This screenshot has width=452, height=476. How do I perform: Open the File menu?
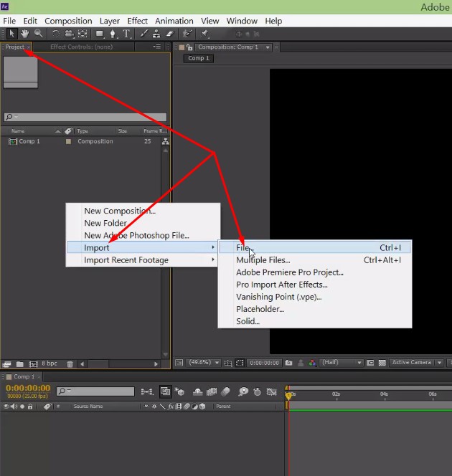(9, 21)
